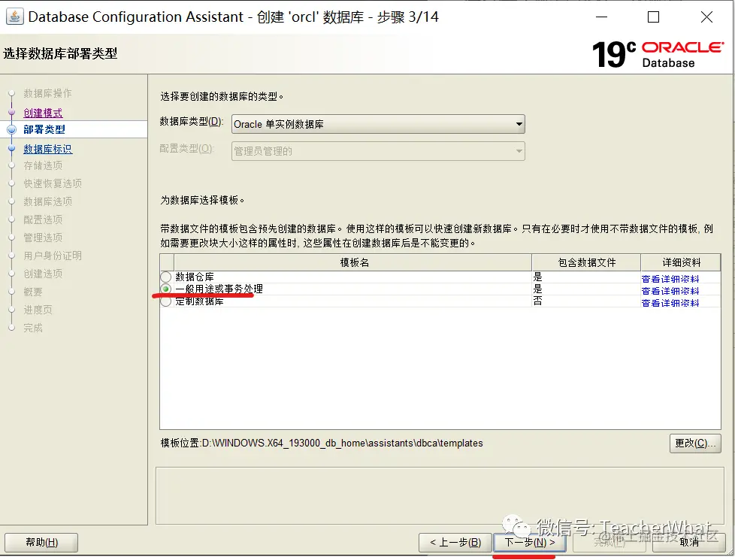
Task: Open the 配置类型 dropdown
Action: [378, 151]
